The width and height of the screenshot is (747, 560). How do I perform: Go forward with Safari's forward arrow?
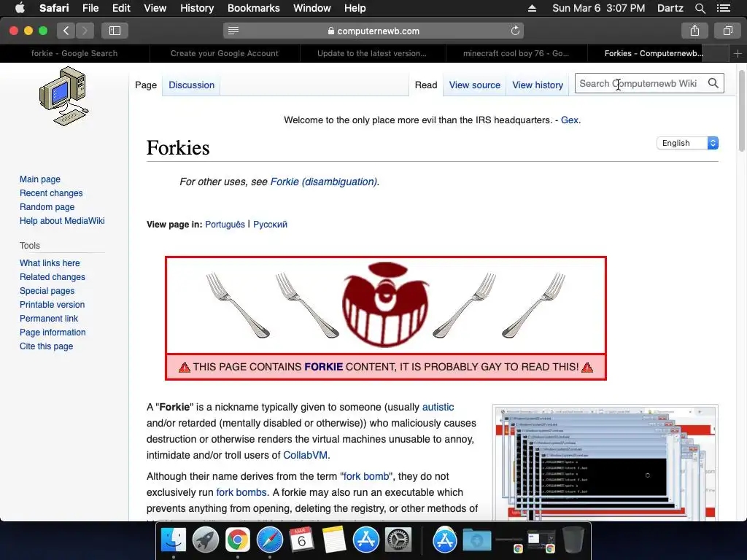(x=85, y=31)
